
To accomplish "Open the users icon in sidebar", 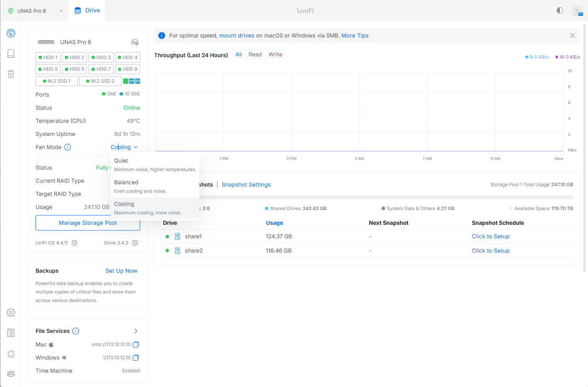I will coord(11,374).
